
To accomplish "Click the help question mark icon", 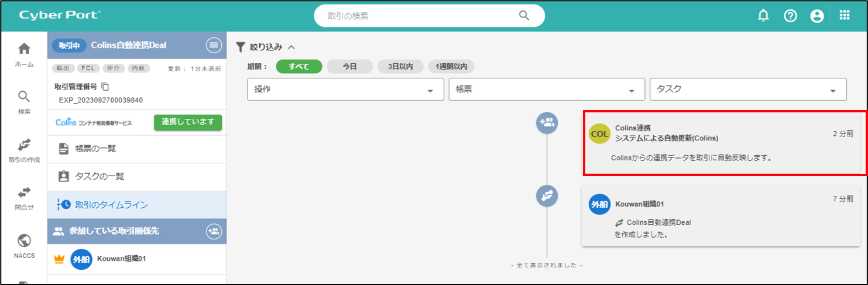I will coord(790,16).
